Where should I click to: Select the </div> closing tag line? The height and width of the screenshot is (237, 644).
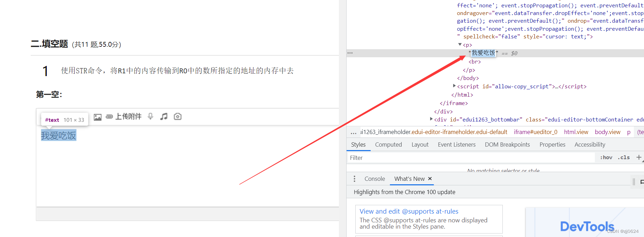pyautogui.click(x=443, y=112)
